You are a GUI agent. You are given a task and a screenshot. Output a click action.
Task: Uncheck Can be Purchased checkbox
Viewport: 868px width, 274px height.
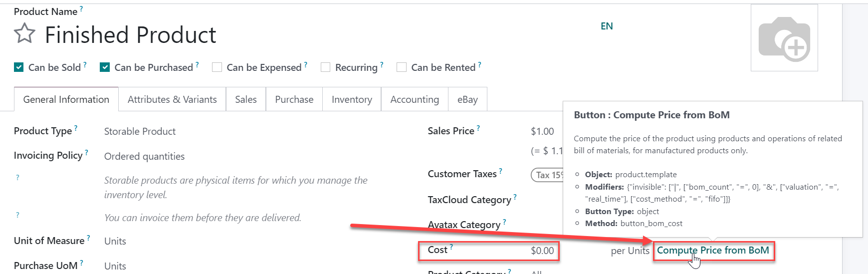pyautogui.click(x=105, y=67)
